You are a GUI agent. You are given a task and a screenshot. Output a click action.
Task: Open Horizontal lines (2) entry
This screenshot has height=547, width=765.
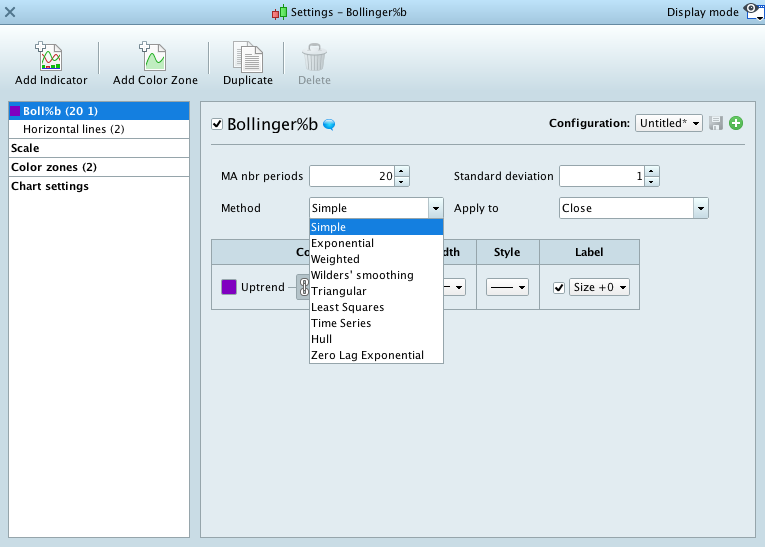click(x=99, y=129)
